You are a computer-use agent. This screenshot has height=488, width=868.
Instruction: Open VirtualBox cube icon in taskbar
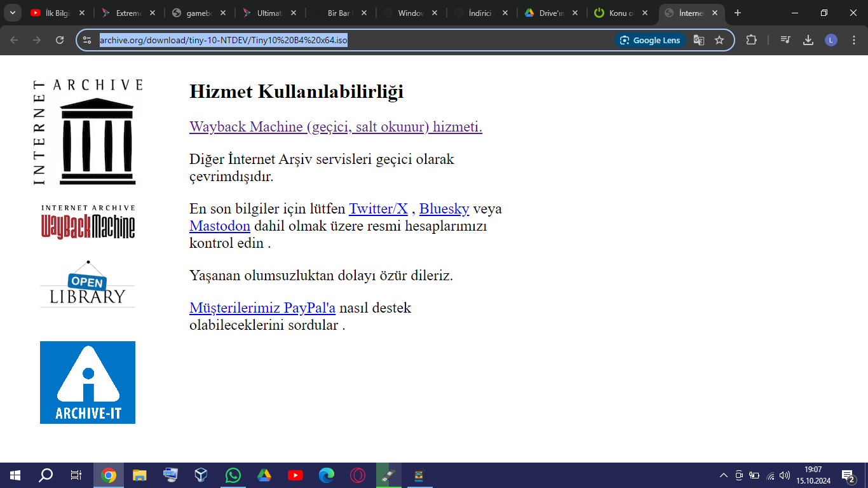[201, 475]
